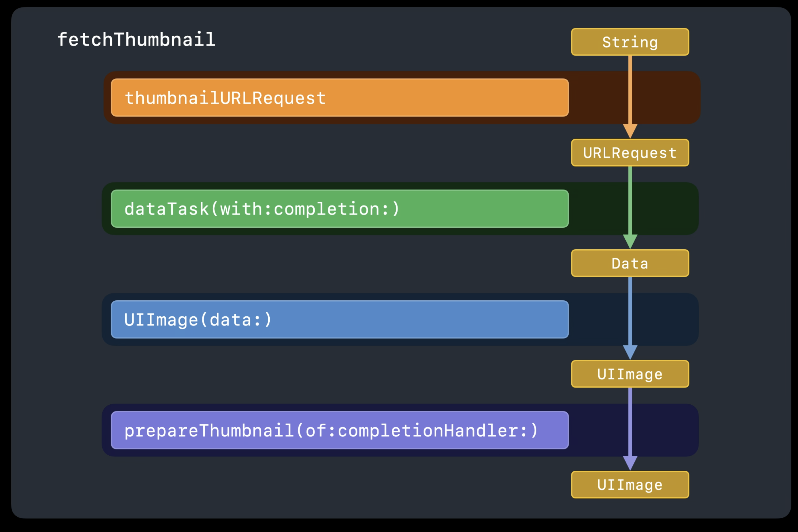The width and height of the screenshot is (798, 532).
Task: Click the bottom UIImage label below the purple arrow
Action: [x=630, y=485]
